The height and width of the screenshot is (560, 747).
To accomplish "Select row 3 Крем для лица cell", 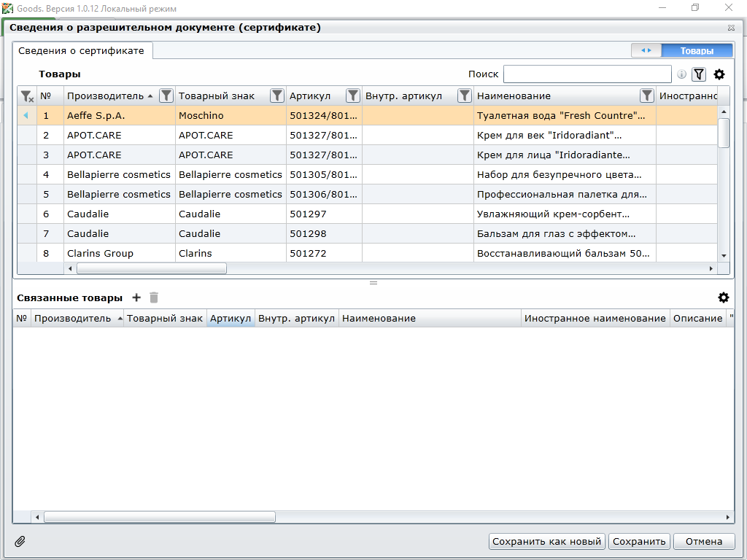I will pos(565,155).
